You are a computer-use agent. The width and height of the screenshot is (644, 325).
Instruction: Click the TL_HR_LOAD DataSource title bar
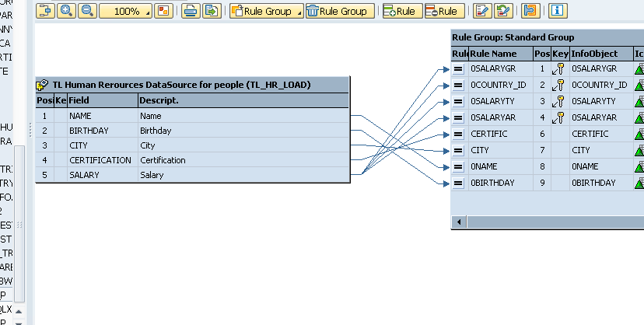click(193, 85)
